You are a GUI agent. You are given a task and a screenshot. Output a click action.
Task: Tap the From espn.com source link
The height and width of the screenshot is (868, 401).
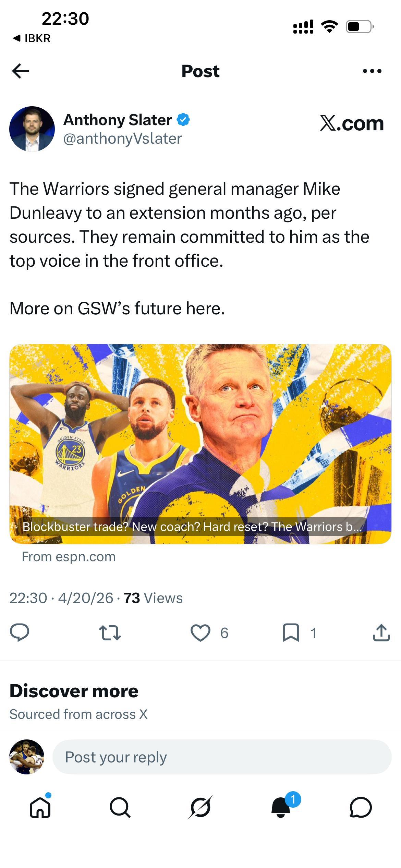click(x=69, y=556)
